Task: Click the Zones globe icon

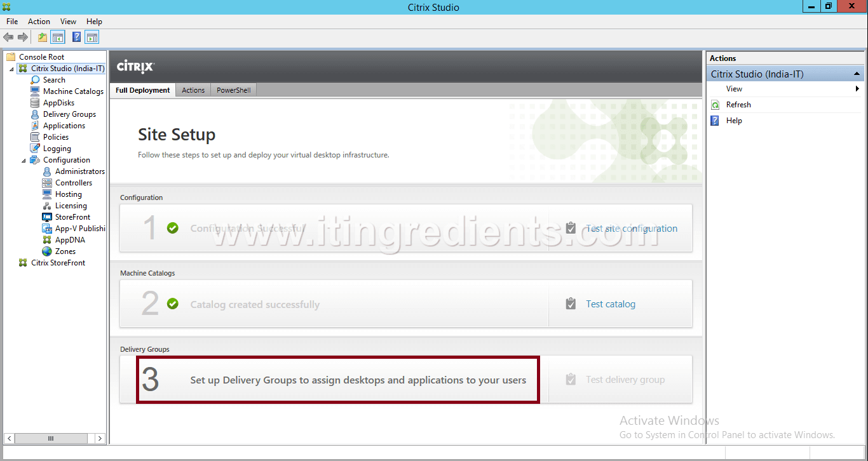Action: click(x=47, y=251)
